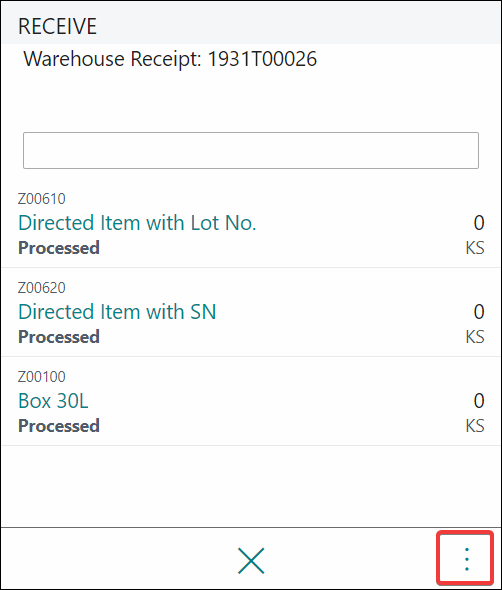The image size is (502, 590).
Task: Click the RECEIVE header title
Action: pyautogui.click(x=58, y=26)
